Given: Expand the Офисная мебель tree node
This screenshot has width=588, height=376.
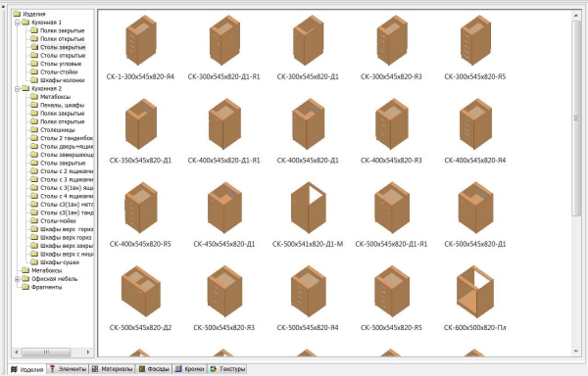Looking at the screenshot, I should (17, 279).
